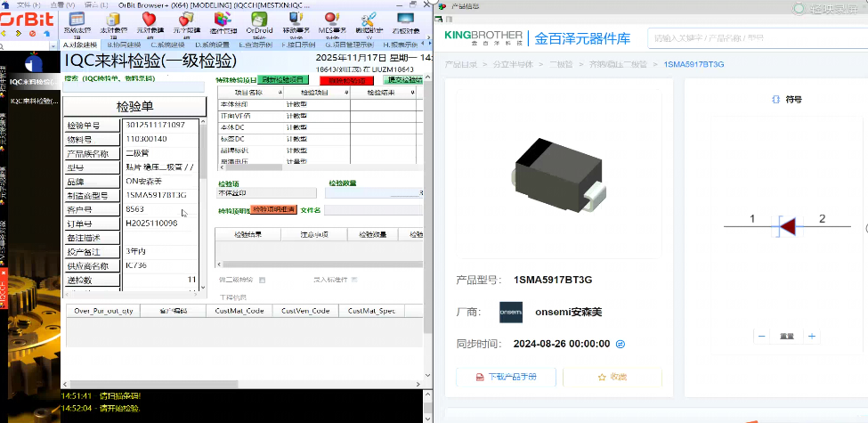This screenshot has width=868, height=423.
Task: Click the OrBit blue user avatar icon
Action: pos(33,62)
